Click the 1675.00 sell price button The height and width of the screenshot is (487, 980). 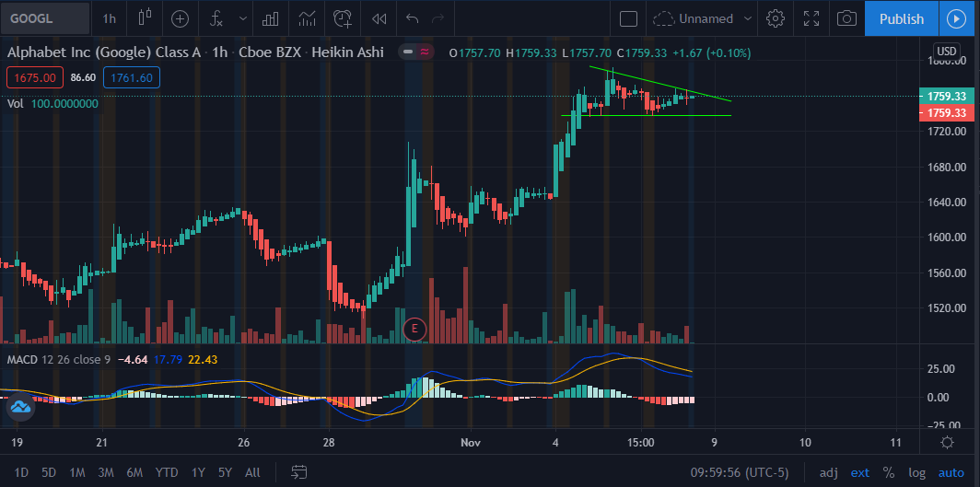click(34, 77)
